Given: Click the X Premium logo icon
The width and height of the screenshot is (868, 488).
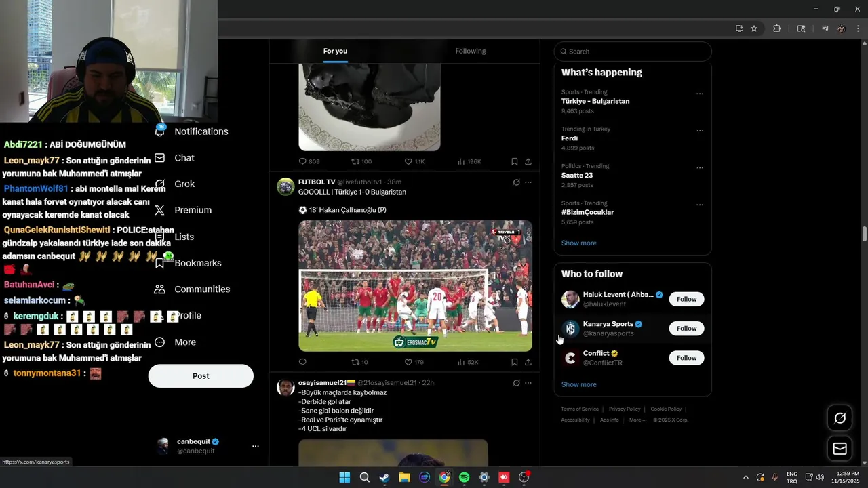Looking at the screenshot, I should pos(159,210).
